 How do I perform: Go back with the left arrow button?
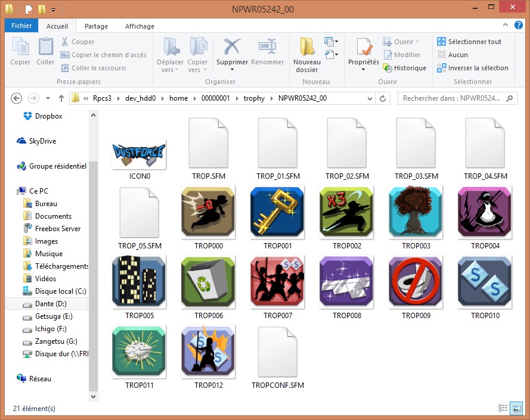(x=16, y=98)
